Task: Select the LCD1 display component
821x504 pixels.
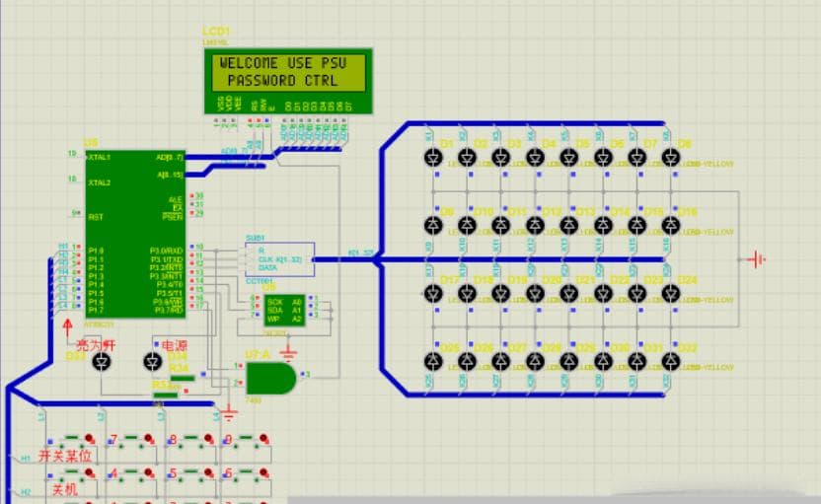Action: pyautogui.click(x=288, y=81)
